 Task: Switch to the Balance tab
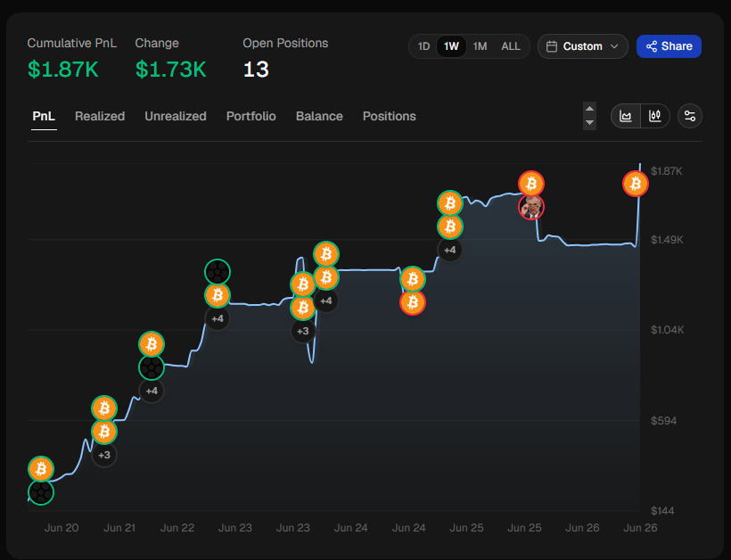[x=319, y=116]
